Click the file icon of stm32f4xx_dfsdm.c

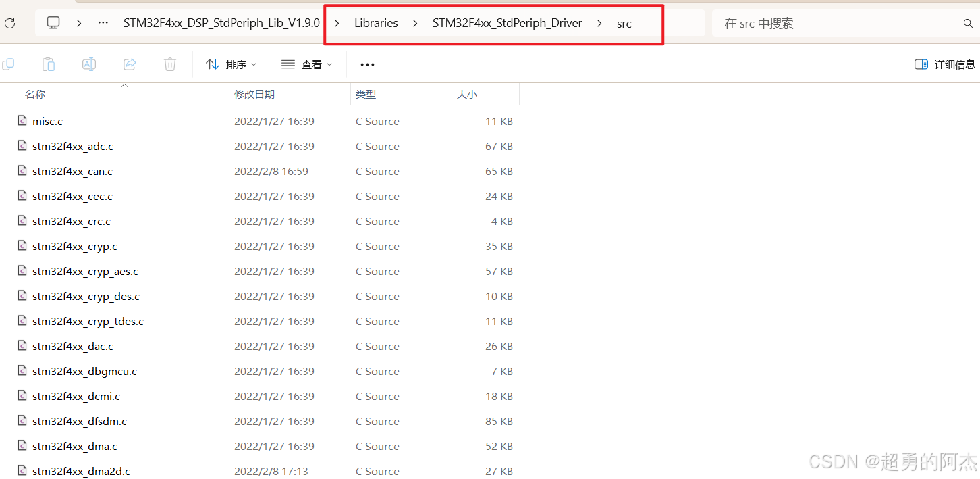(x=22, y=421)
